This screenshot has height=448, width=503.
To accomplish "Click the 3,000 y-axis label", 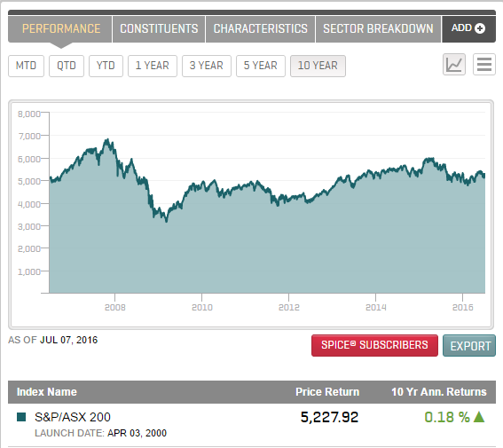I will [29, 227].
